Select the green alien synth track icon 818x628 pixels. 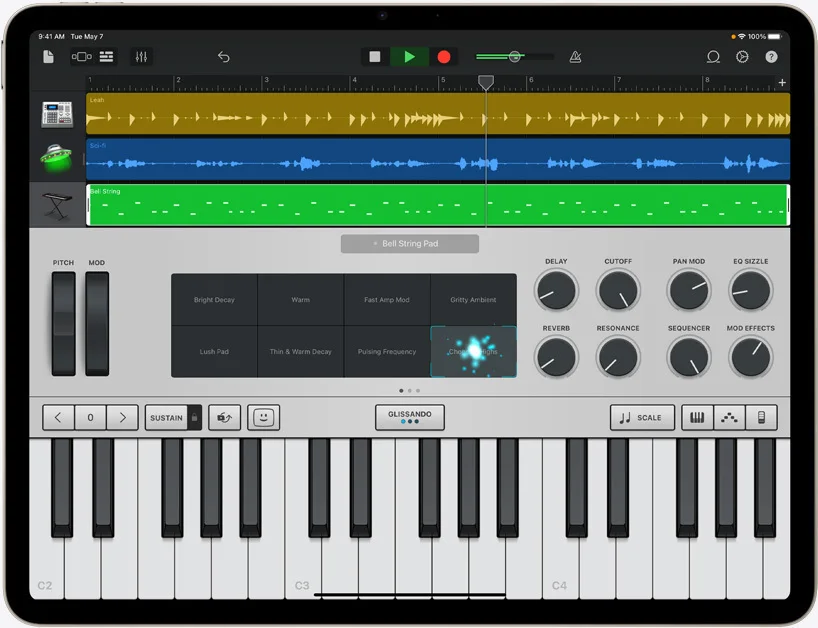tap(57, 159)
